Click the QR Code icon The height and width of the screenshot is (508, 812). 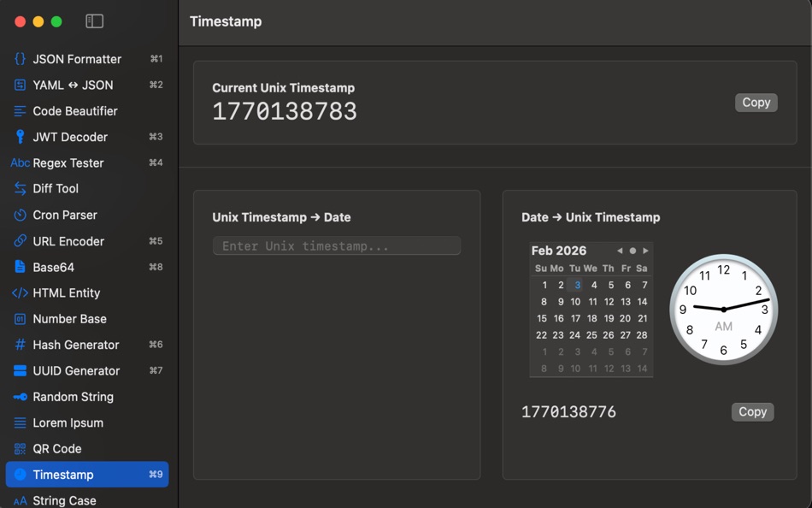point(20,449)
